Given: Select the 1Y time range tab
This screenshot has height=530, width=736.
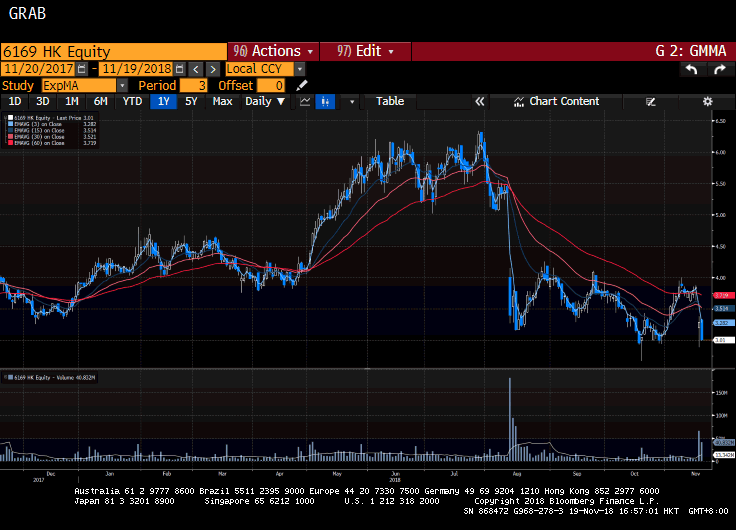Looking at the screenshot, I should pyautogui.click(x=163, y=101).
